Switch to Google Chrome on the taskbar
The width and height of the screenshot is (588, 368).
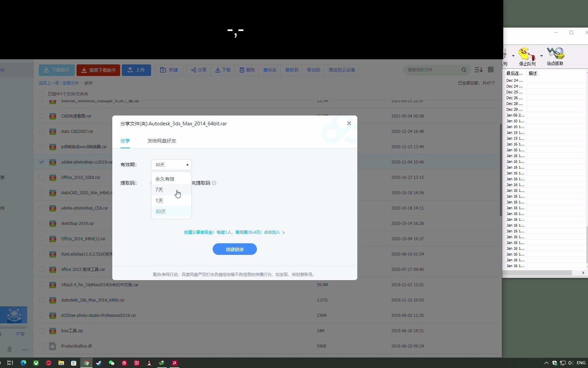point(86,363)
